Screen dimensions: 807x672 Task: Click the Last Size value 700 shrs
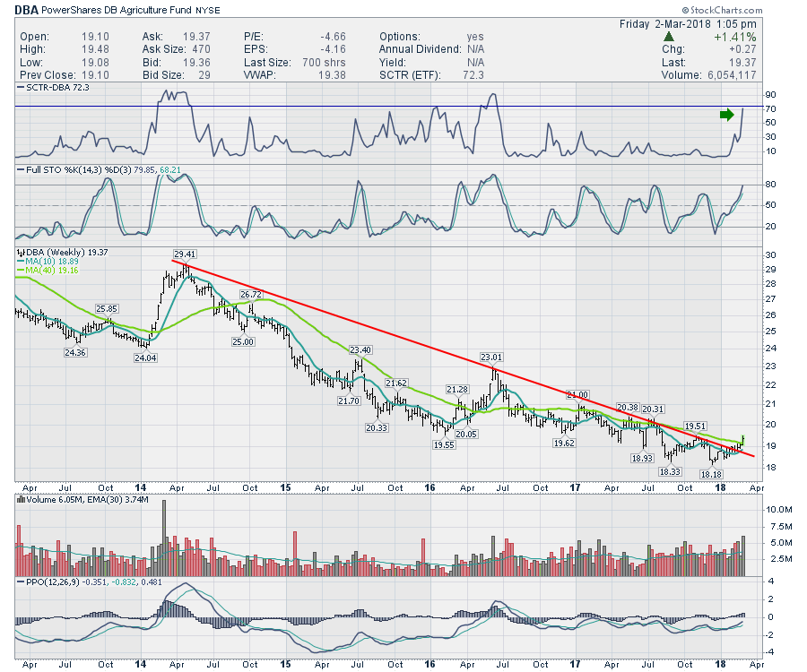click(324, 62)
